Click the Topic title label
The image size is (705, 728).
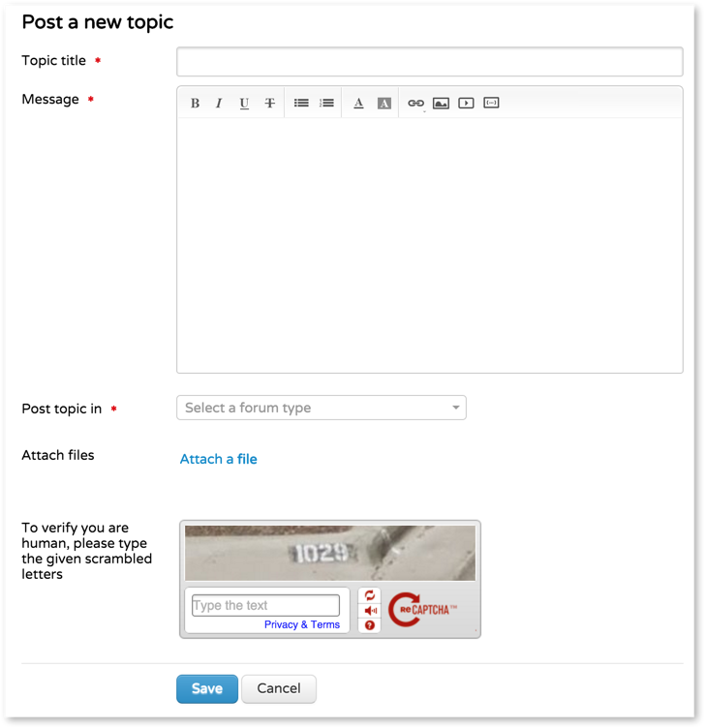(x=54, y=61)
